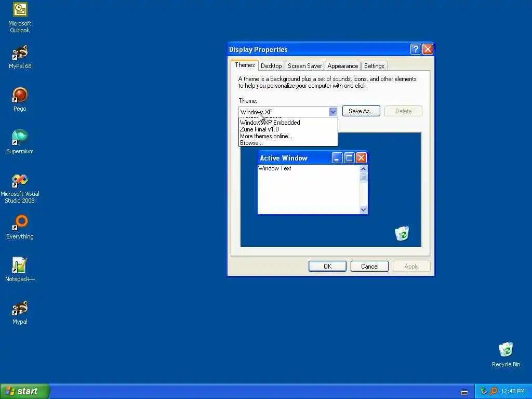Select the Recycle Bin desktop icon
Viewport: 532px width, 399px height.
(506, 355)
